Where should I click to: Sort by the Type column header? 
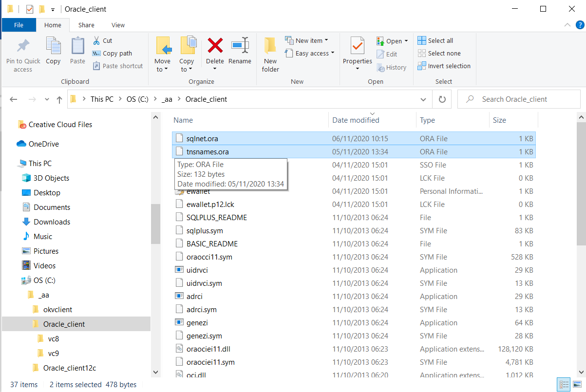coord(427,120)
